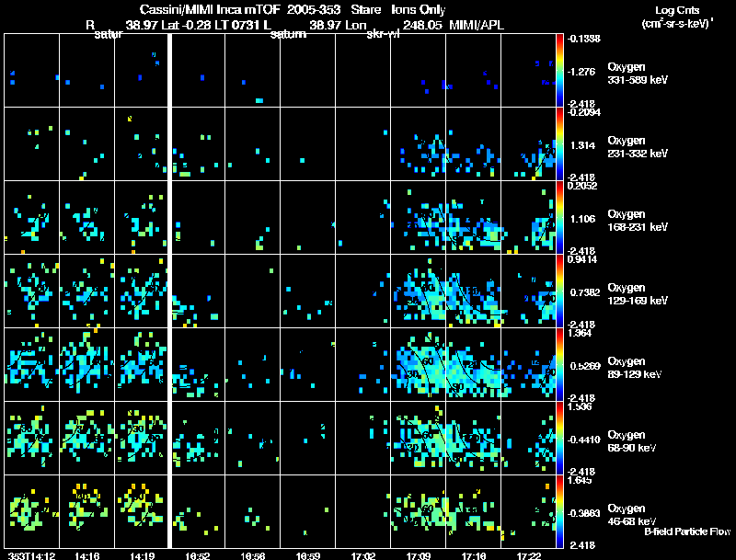
Task: Click the 'Lat -0.28' header value
Action: (186, 26)
